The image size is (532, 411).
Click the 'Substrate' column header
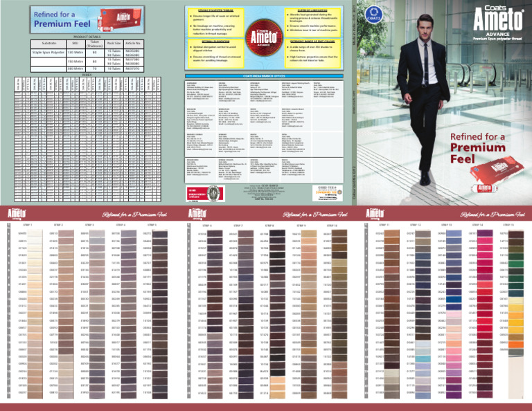pyautogui.click(x=49, y=44)
